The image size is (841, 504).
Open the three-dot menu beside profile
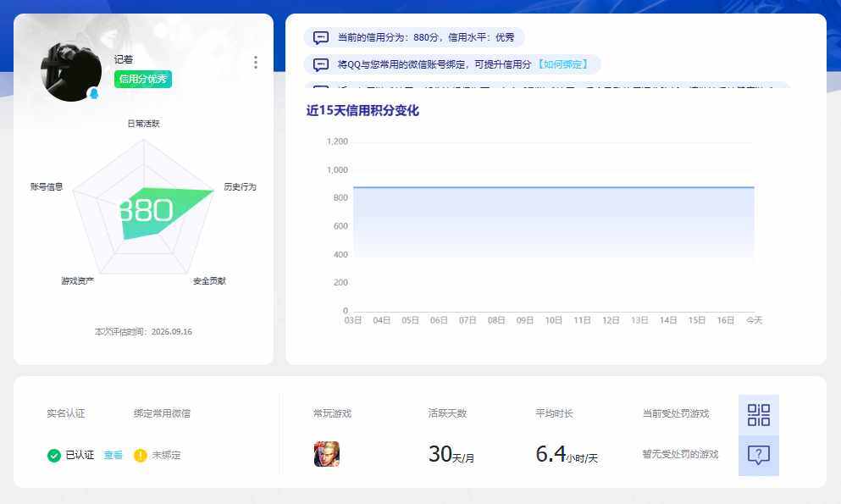[255, 63]
